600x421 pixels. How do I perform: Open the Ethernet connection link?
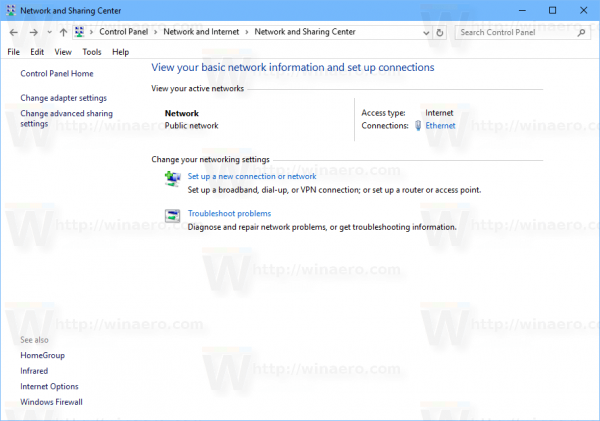440,126
